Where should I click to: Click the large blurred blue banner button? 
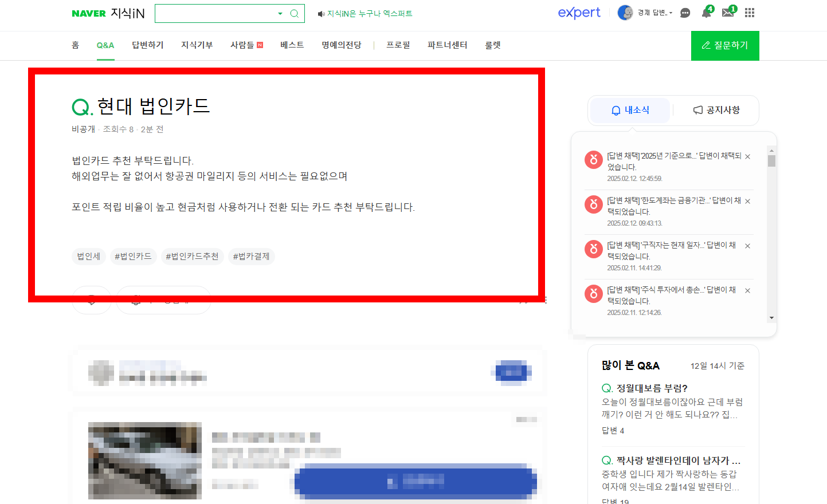(x=416, y=481)
